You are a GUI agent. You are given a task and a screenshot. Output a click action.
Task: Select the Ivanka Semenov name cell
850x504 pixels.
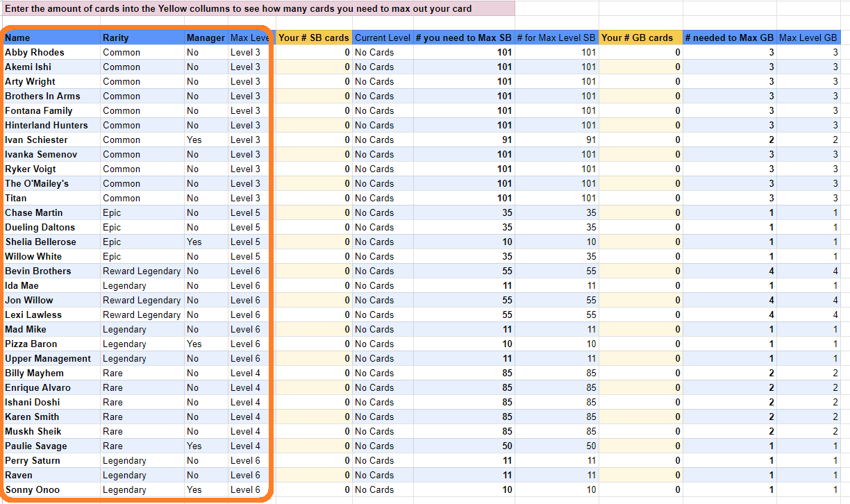pyautogui.click(x=52, y=154)
